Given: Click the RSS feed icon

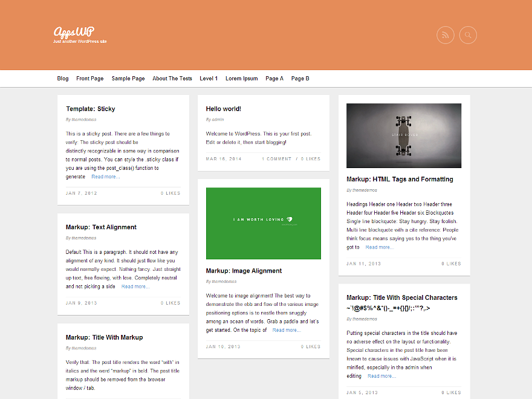Looking at the screenshot, I should point(445,35).
